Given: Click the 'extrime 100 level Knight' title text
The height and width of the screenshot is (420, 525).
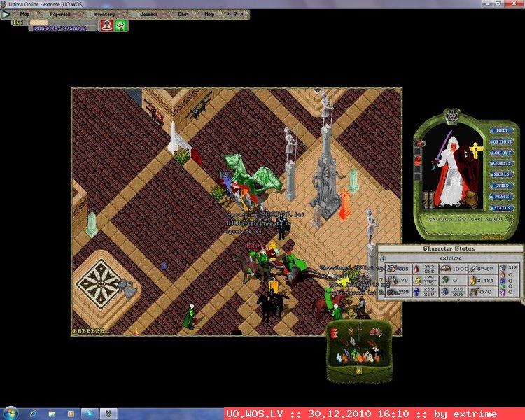Looking at the screenshot, I should (465, 218).
